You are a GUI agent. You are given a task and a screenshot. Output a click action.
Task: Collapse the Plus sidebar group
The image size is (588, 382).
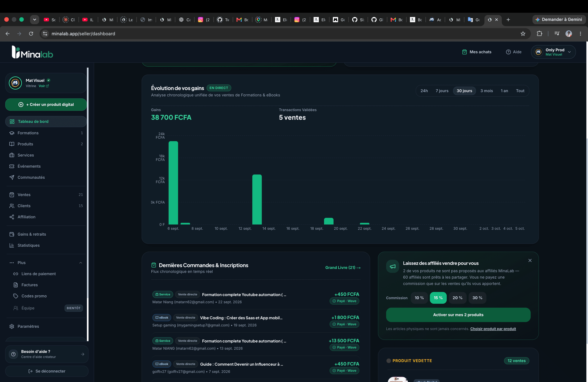pyautogui.click(x=46, y=263)
